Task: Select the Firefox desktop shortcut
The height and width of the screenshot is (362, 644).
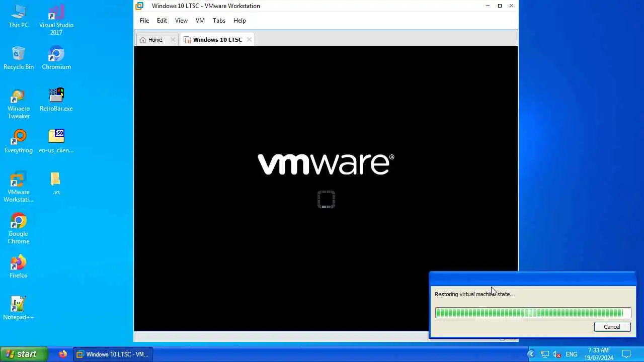Action: [x=19, y=266]
